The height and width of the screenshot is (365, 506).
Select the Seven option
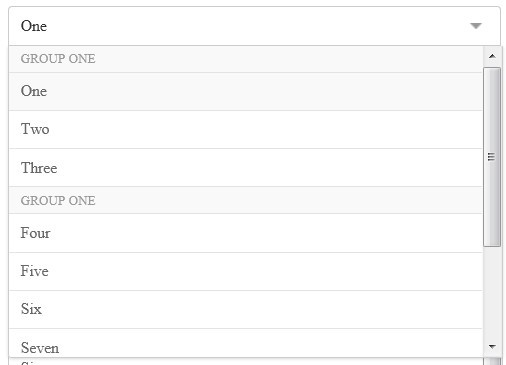246,343
